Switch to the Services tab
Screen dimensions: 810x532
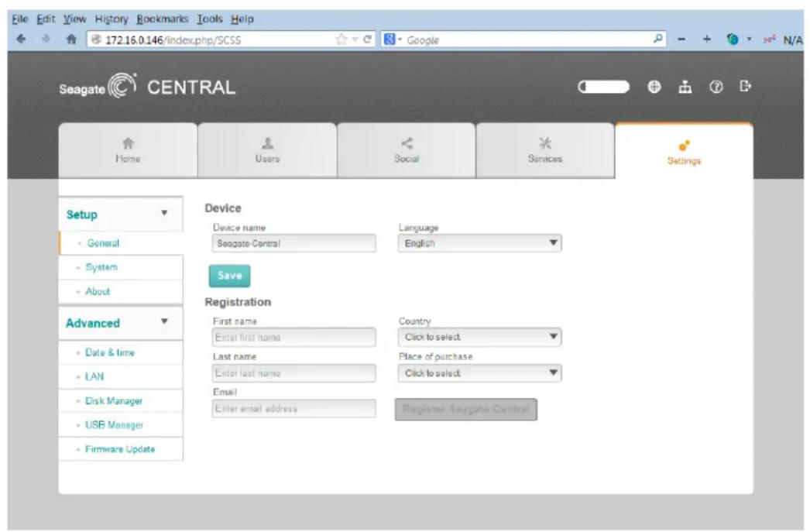(545, 150)
